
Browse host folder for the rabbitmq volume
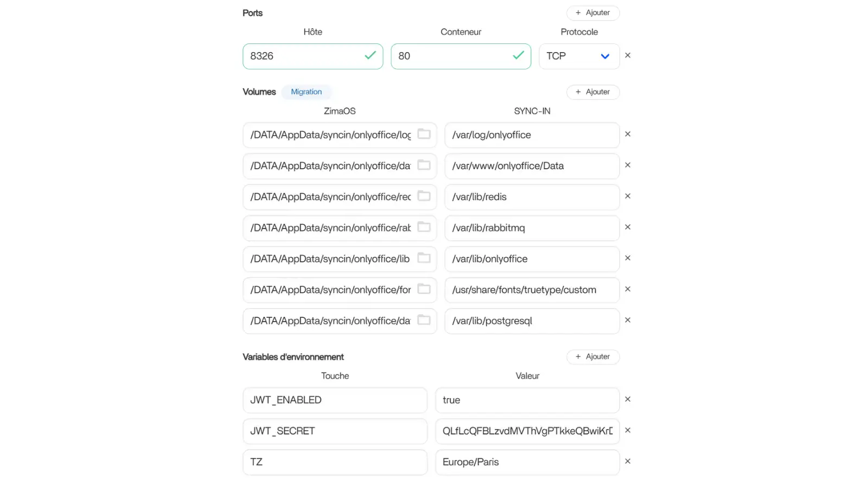pos(424,227)
